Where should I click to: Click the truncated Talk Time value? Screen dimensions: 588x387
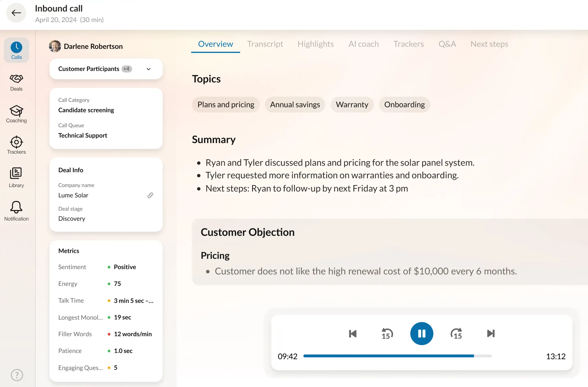[x=134, y=301]
